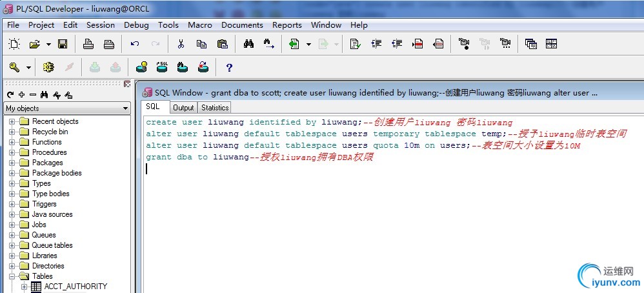Click the Paste clipboard icon
The height and width of the screenshot is (293, 644).
pyautogui.click(x=222, y=44)
